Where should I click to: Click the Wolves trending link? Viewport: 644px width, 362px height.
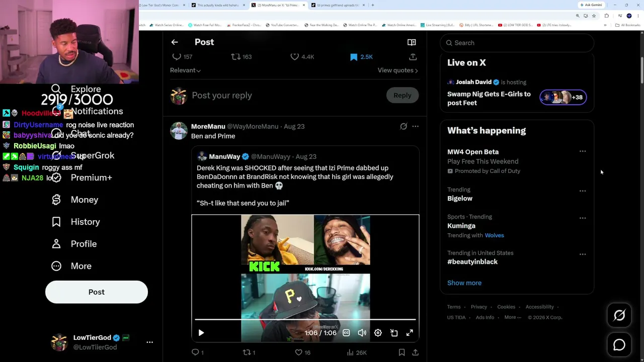[x=495, y=235]
